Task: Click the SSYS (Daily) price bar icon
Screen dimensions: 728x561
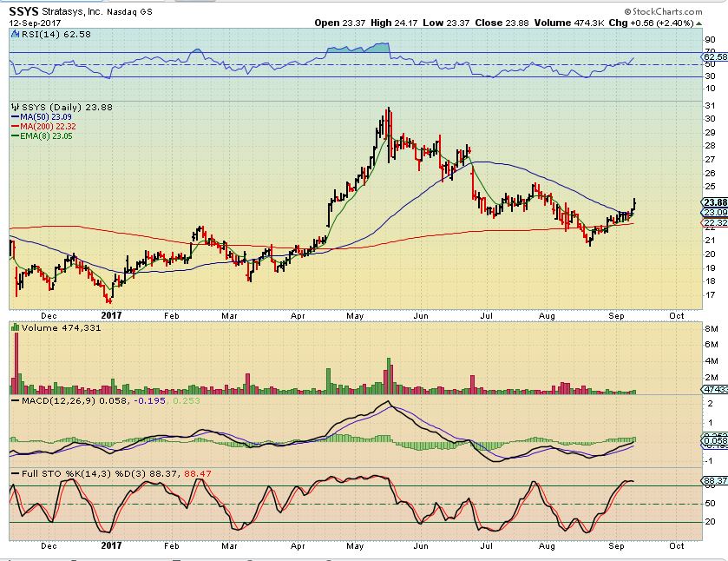Action: (15, 106)
